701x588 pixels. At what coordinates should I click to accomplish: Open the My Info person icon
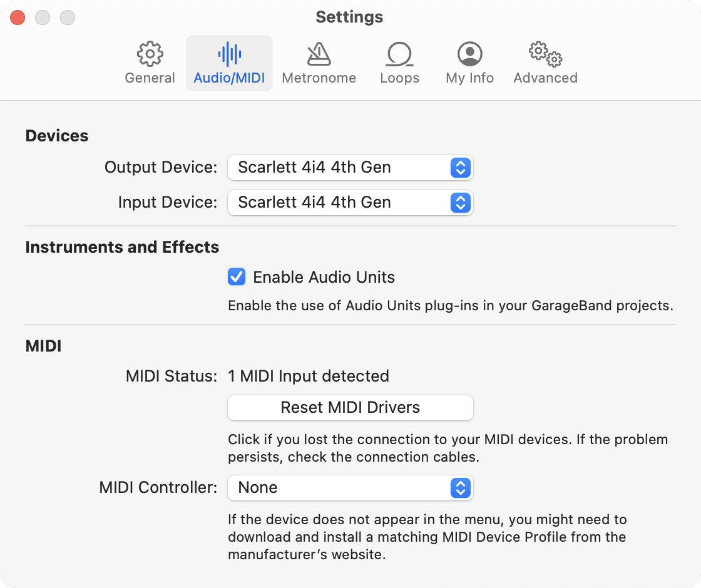tap(469, 54)
